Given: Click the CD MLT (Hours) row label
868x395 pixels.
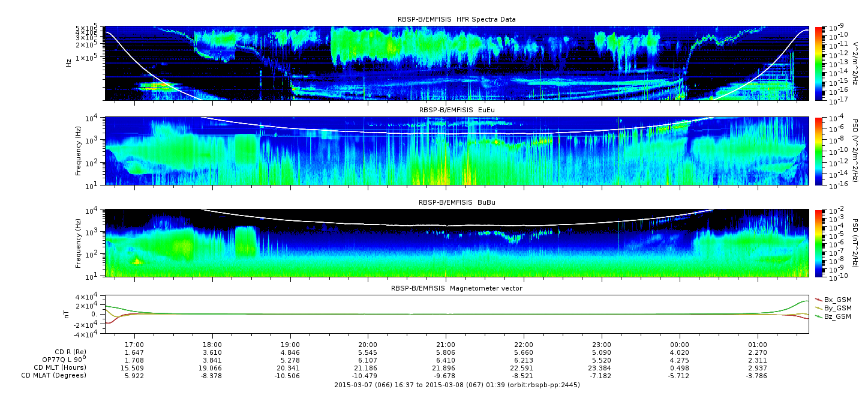Looking at the screenshot, I should tap(59, 367).
